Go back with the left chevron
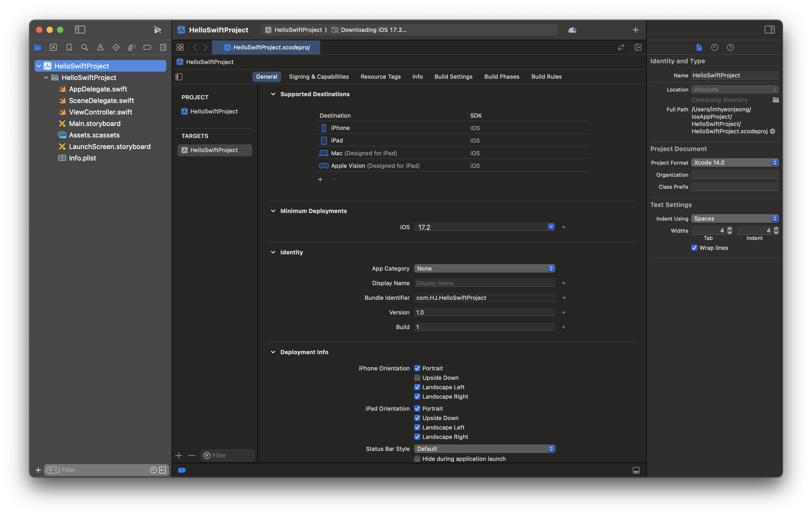812x516 pixels. tap(195, 48)
